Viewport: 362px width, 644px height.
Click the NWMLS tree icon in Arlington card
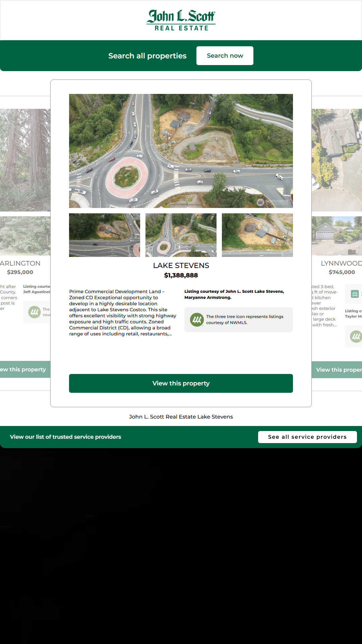(34, 312)
